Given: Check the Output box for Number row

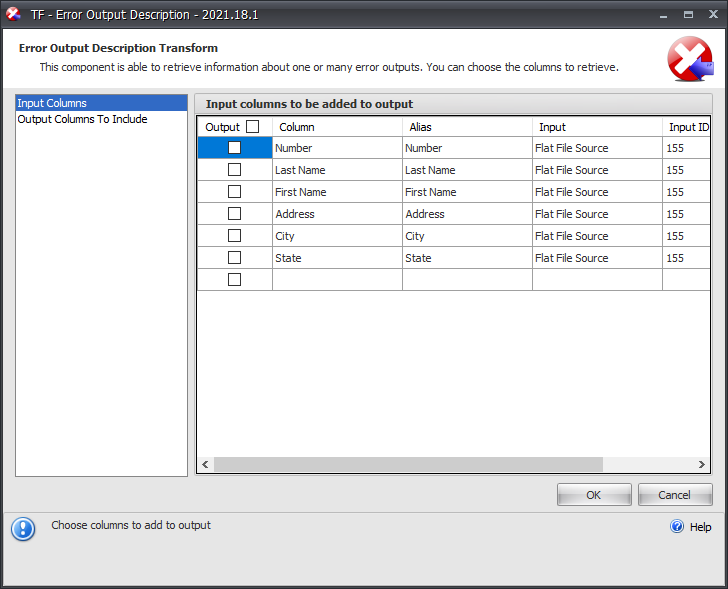Looking at the screenshot, I should pyautogui.click(x=234, y=148).
